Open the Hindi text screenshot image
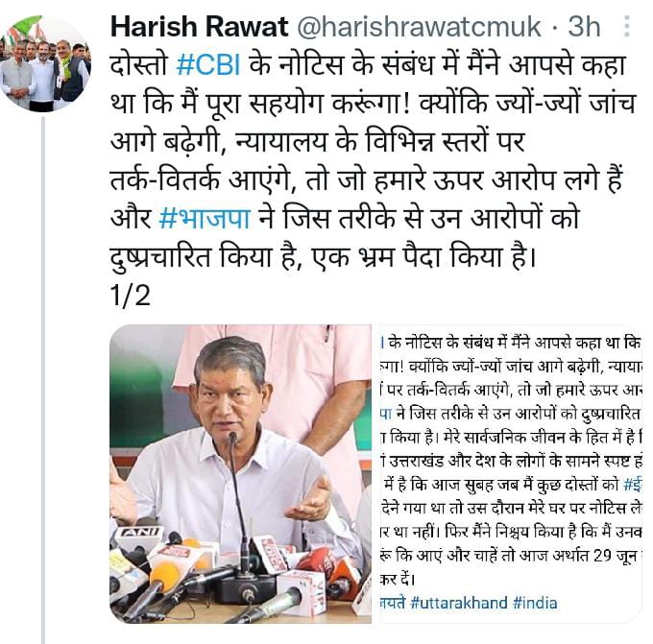653x644 pixels. (511, 474)
